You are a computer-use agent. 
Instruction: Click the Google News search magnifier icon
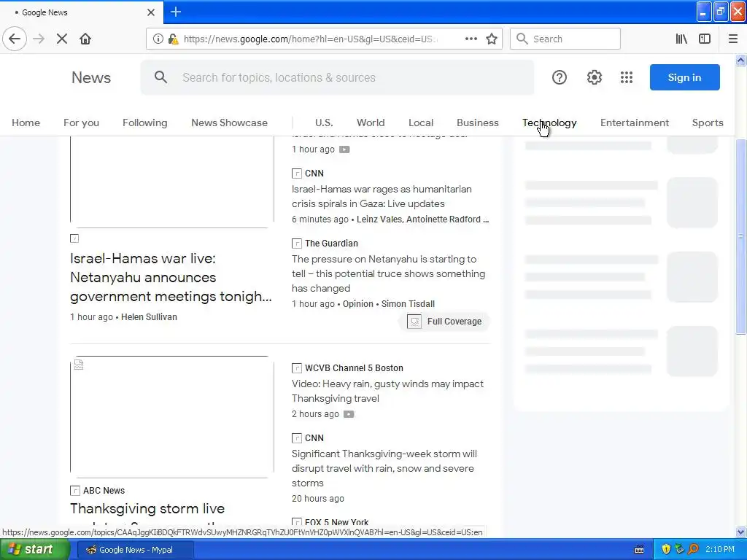point(160,77)
